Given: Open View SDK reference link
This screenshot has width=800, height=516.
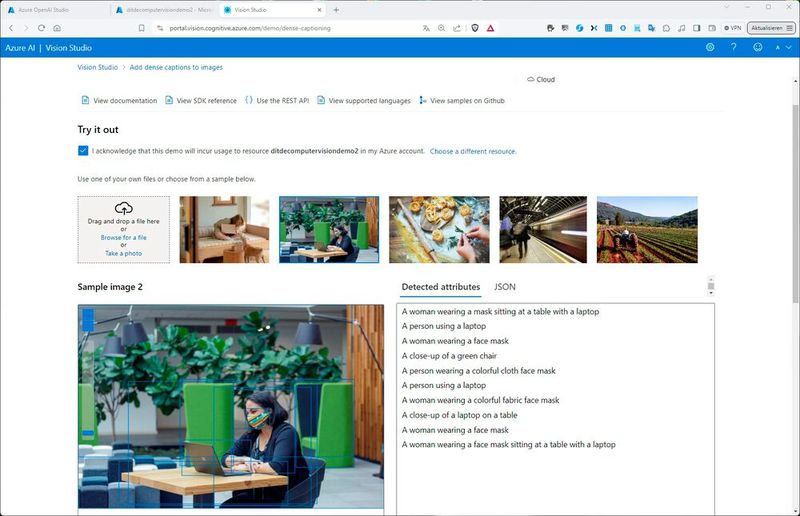Looking at the screenshot, I should (x=201, y=101).
